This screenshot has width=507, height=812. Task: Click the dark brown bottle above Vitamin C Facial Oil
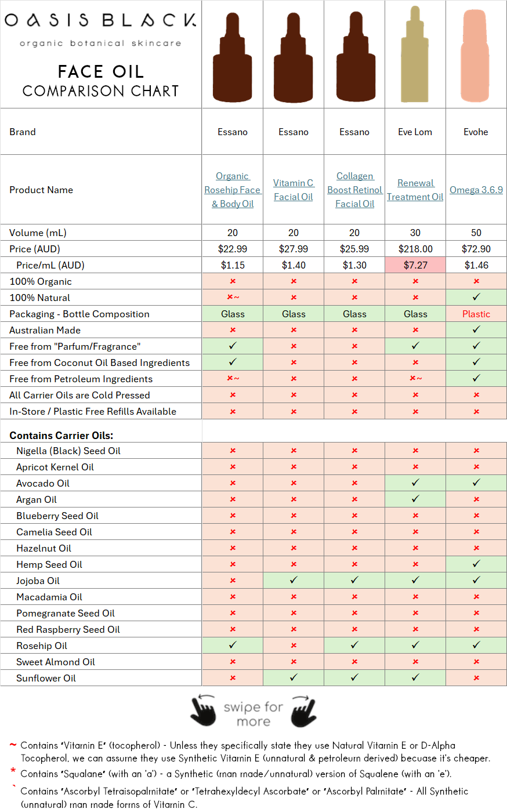(x=294, y=58)
